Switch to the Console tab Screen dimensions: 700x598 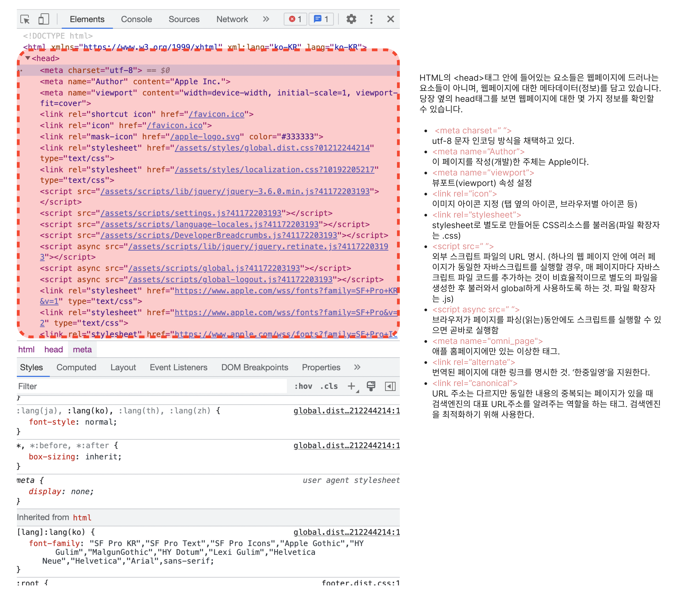click(x=136, y=19)
